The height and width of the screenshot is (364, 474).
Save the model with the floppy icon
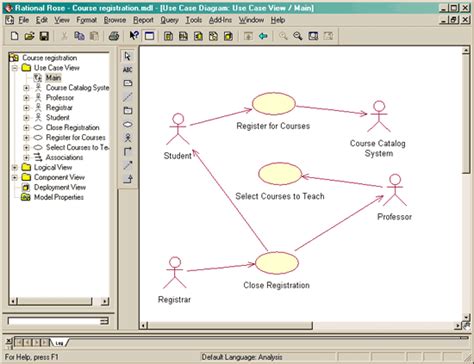pos(44,36)
